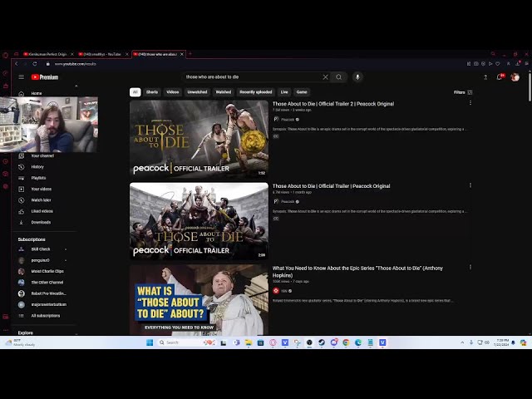Open Peacock channel under Trailer 2
Image resolution: width=532 pixels, height=399 pixels.
pos(287,120)
